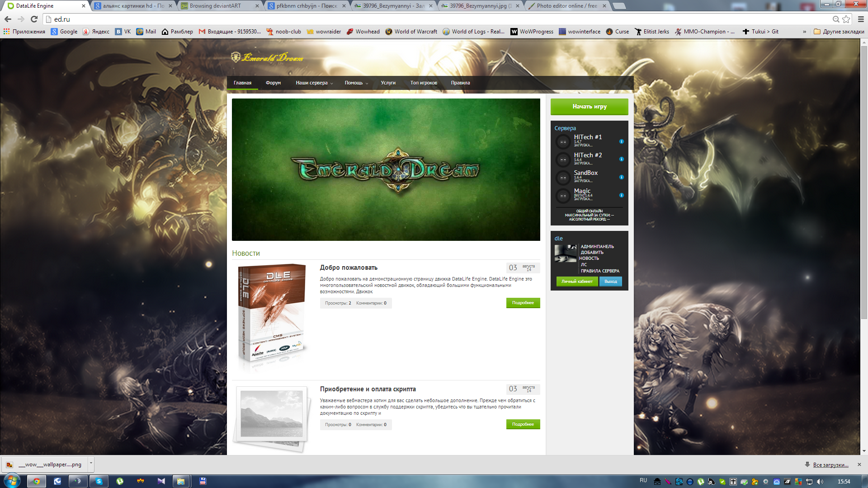Open the Другие закладки bookmarks folder
Image resolution: width=868 pixels, height=488 pixels.
click(x=839, y=32)
